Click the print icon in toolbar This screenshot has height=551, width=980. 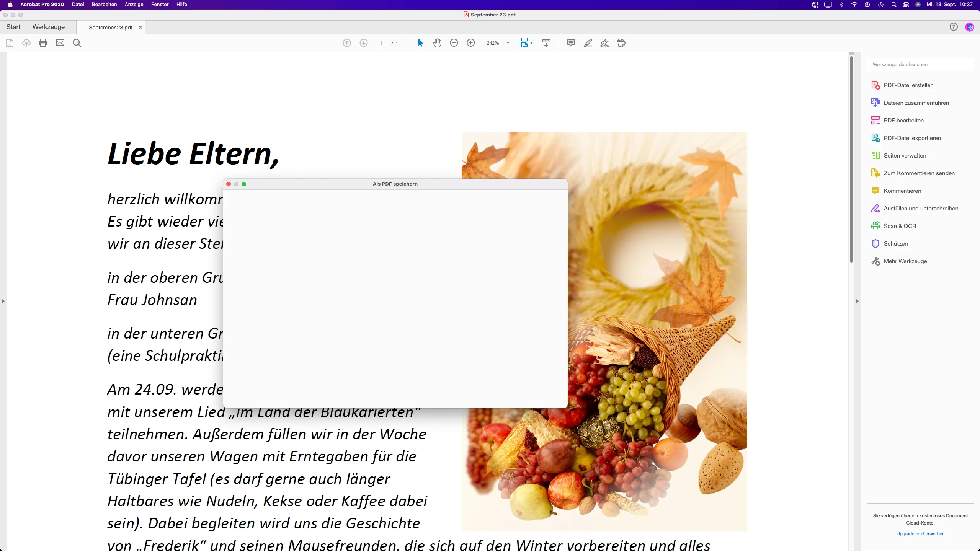point(43,43)
